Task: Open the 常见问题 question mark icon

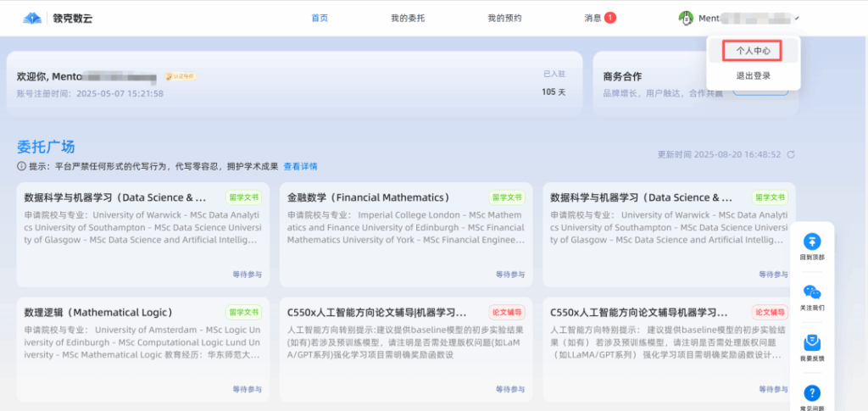Action: click(x=812, y=393)
